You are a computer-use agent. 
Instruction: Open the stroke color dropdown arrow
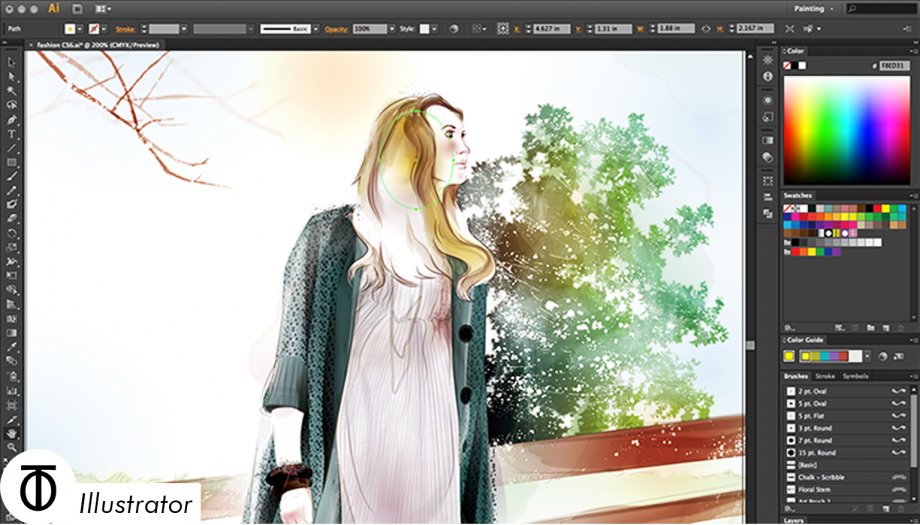(x=104, y=29)
